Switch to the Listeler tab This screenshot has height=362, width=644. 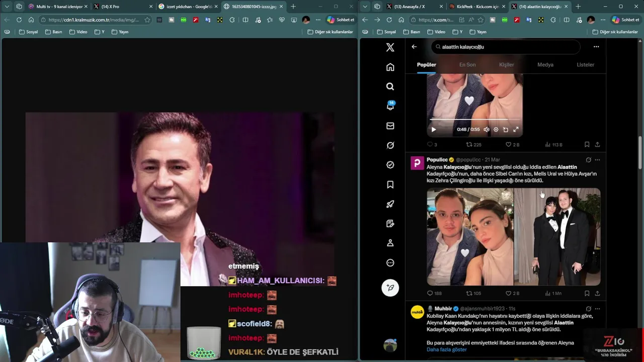(x=585, y=64)
